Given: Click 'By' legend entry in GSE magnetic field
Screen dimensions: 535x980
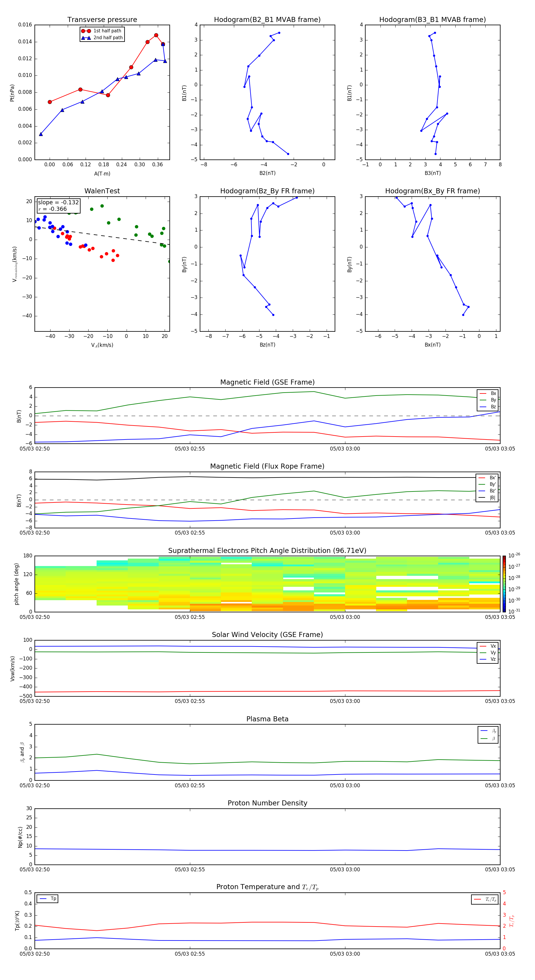Looking at the screenshot, I should point(488,400).
